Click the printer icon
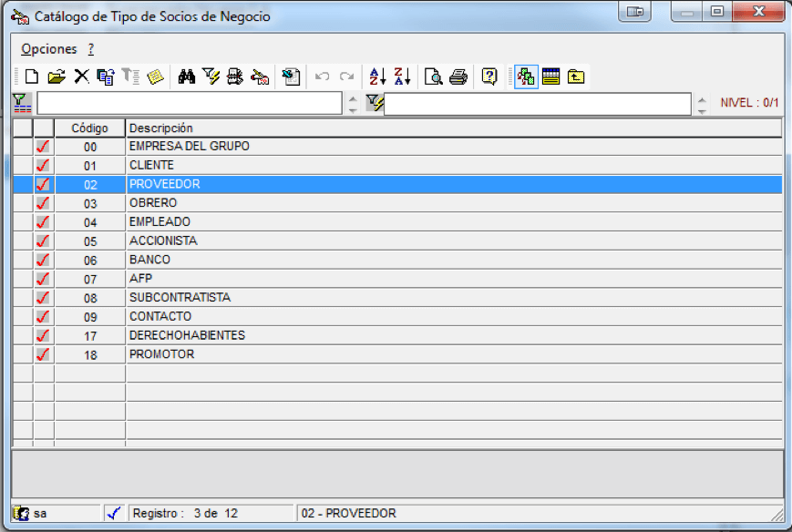This screenshot has width=792, height=532. tap(458, 77)
